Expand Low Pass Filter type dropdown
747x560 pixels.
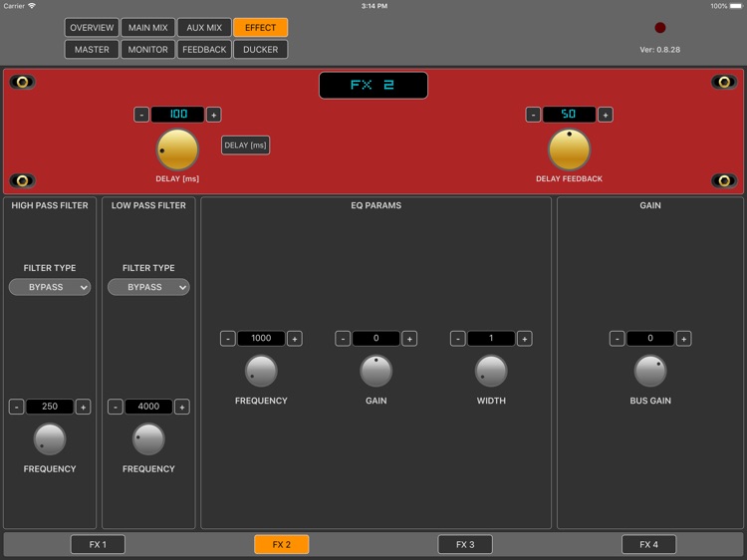click(148, 287)
